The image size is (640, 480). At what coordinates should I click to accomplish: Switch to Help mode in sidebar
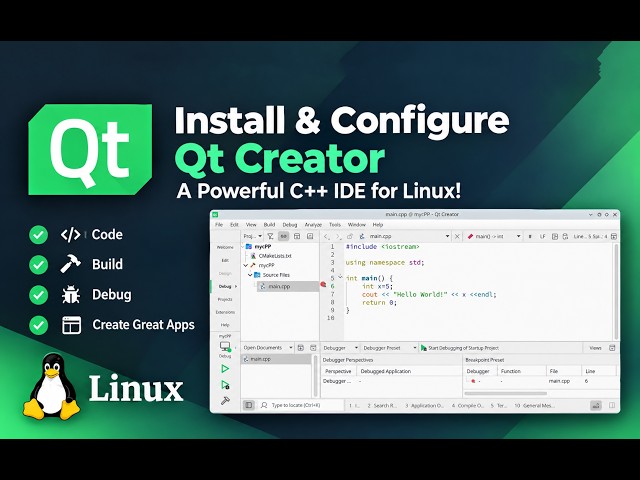click(225, 325)
